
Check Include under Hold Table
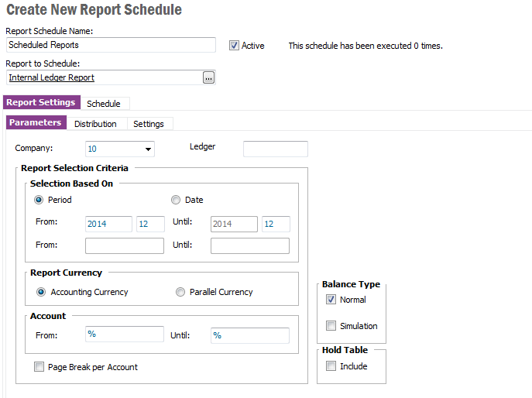coord(331,366)
